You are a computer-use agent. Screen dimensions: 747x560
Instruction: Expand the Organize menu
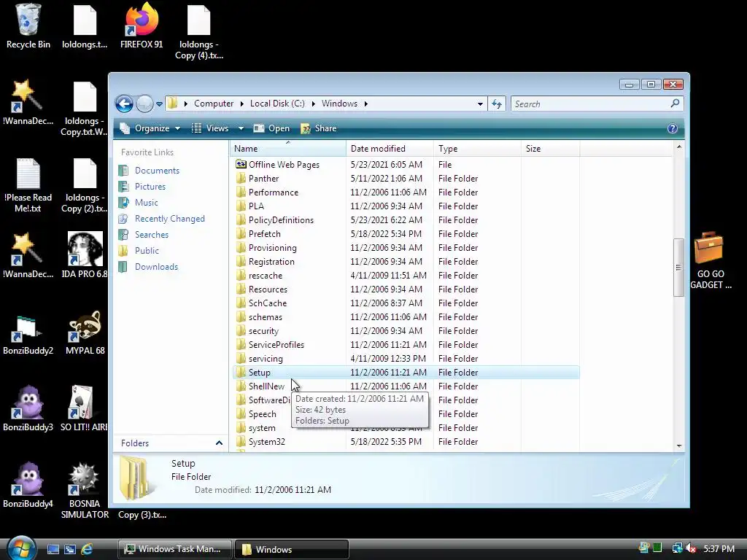[150, 128]
